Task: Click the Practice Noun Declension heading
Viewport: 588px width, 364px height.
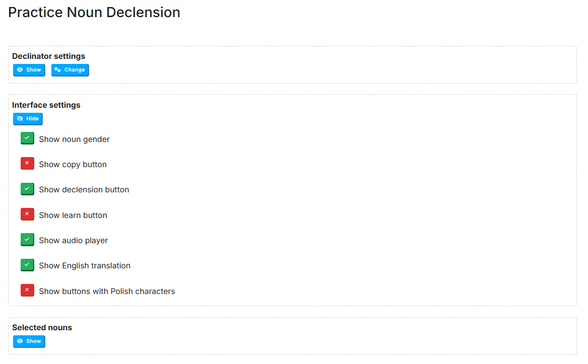Action: point(94,13)
